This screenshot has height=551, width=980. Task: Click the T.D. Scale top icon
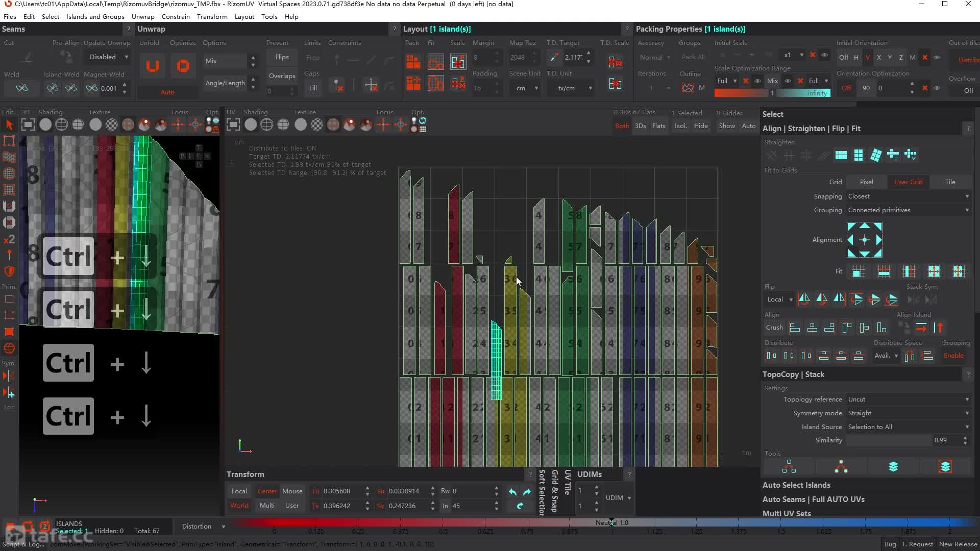click(615, 62)
